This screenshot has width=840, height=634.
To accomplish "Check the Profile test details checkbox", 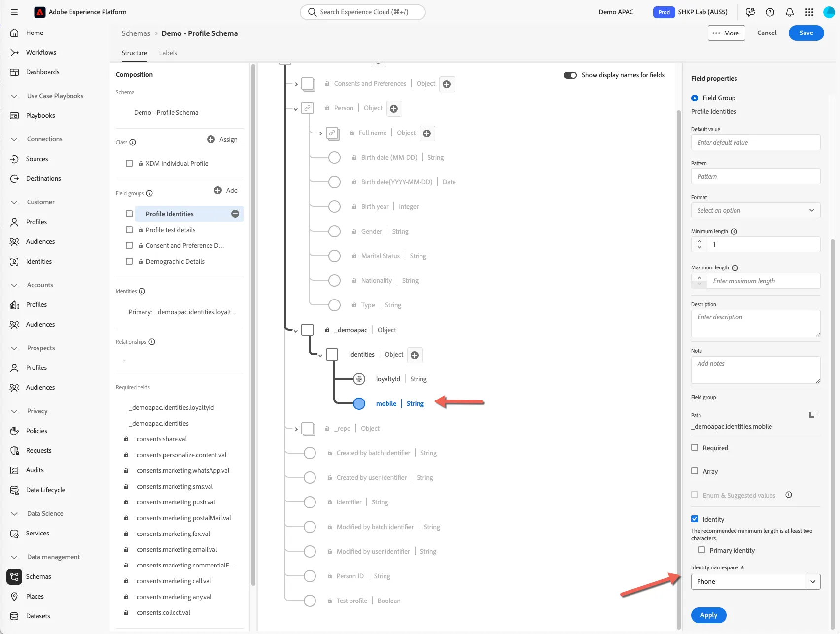I will pyautogui.click(x=129, y=230).
